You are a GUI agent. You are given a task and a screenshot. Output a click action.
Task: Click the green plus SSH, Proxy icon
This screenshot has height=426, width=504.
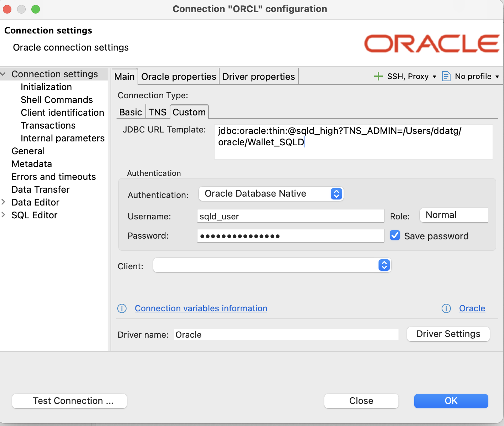coord(378,76)
